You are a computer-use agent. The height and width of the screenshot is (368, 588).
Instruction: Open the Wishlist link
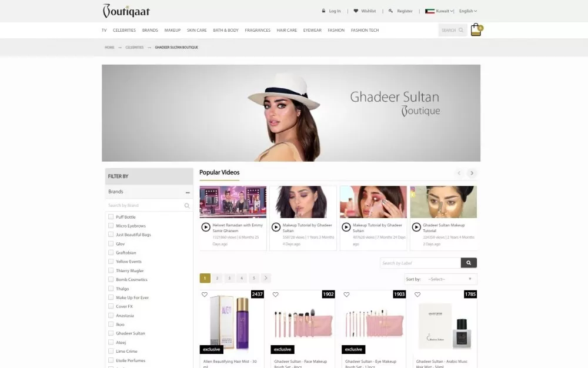(368, 11)
